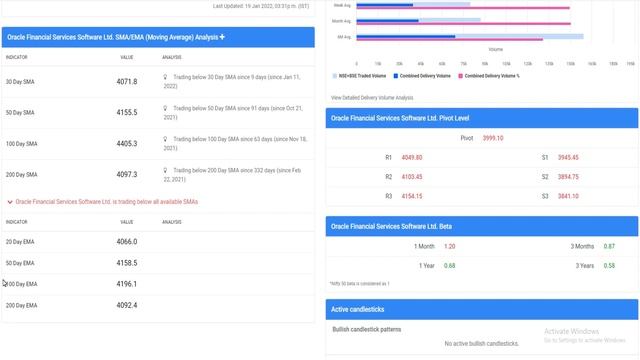Select 100 Day SMA value 4405.3
Image resolution: width=640 pixels, height=360 pixels.
tap(127, 144)
